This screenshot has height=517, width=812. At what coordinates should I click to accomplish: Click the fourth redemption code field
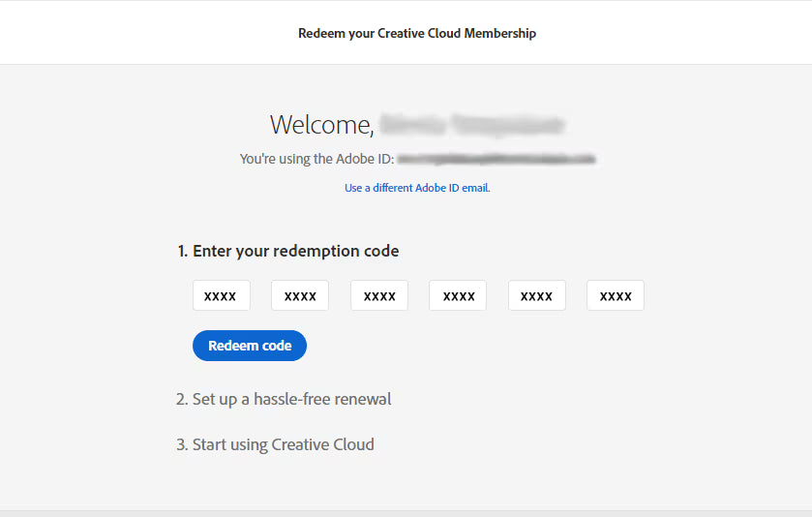point(458,295)
